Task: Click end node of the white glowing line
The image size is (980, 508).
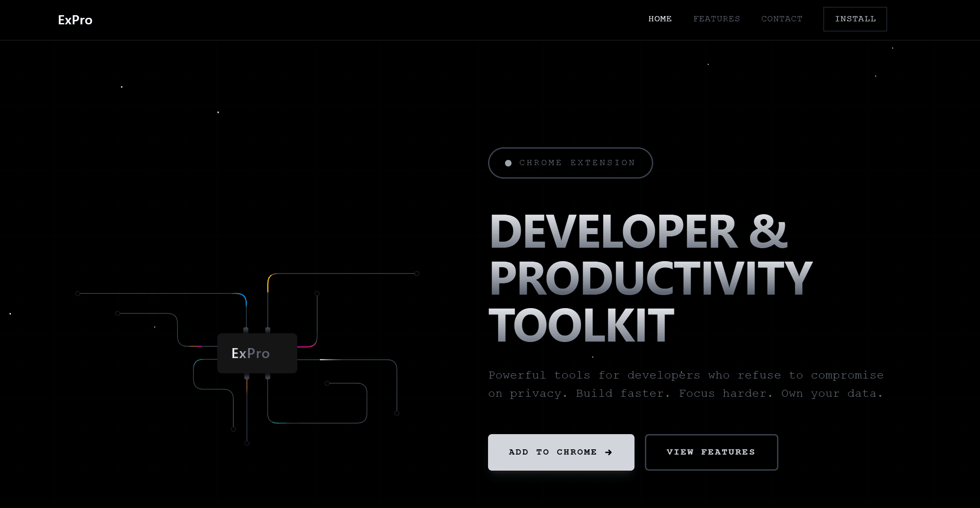Action: click(396, 413)
